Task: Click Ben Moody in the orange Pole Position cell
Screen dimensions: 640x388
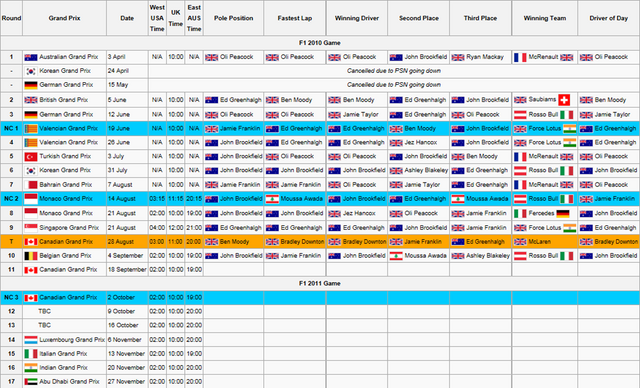Action: pos(234,242)
